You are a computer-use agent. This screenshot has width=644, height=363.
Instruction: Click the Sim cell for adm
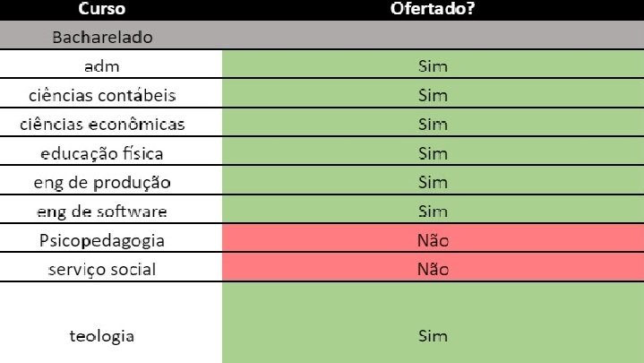[x=433, y=65]
